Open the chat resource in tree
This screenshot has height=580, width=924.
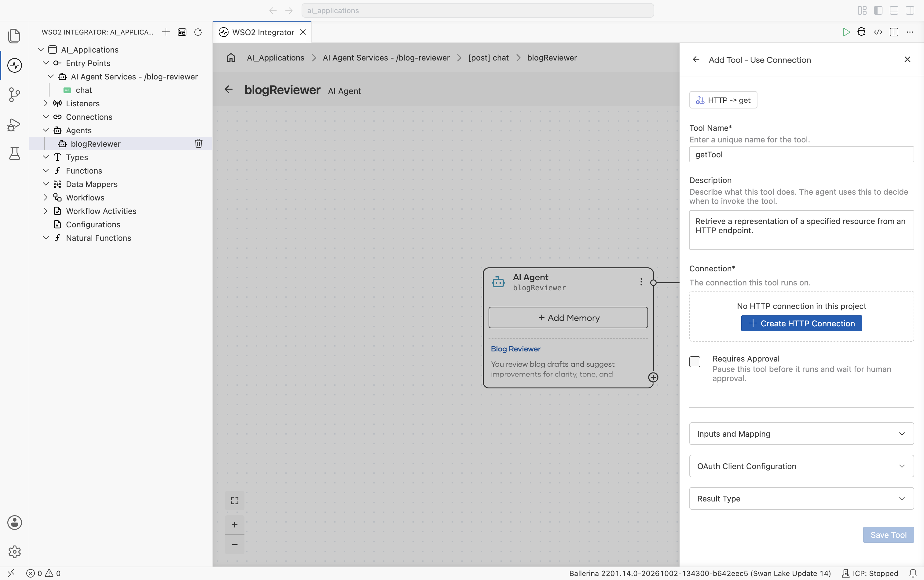click(x=84, y=90)
